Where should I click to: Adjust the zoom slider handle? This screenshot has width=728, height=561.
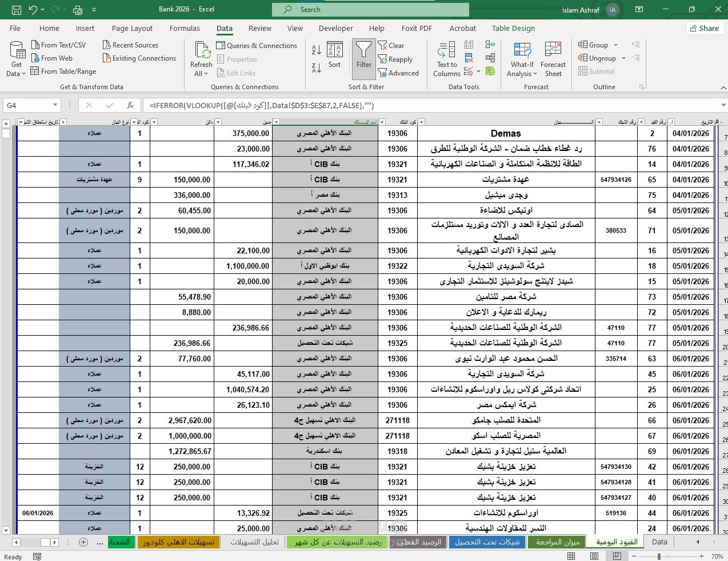coord(659,556)
